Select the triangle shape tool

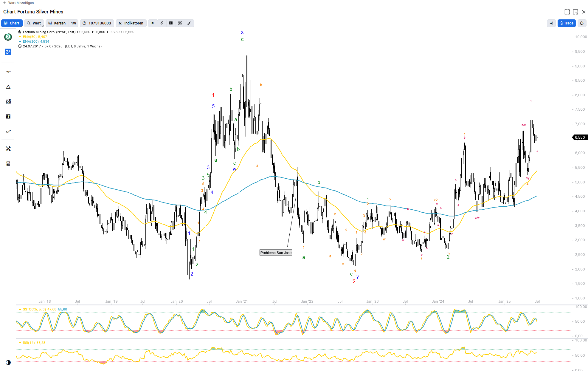(8, 87)
